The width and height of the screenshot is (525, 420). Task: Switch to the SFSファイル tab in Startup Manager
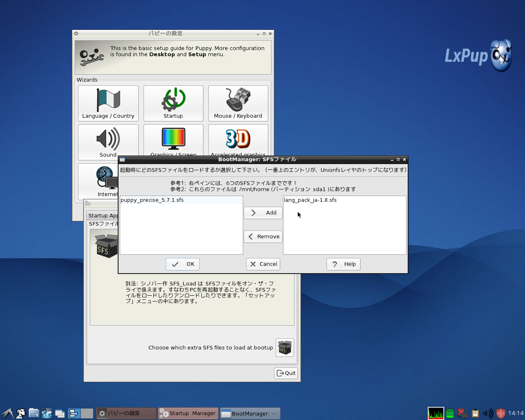[x=103, y=224]
